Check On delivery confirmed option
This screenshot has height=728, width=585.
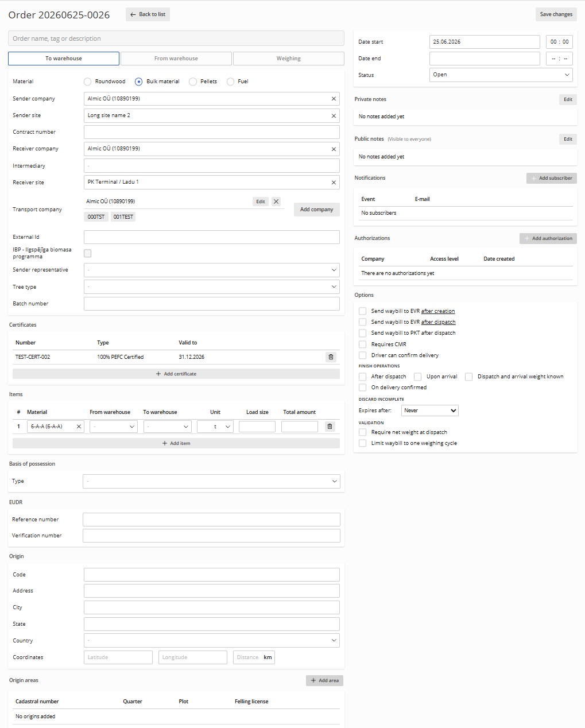click(x=362, y=388)
